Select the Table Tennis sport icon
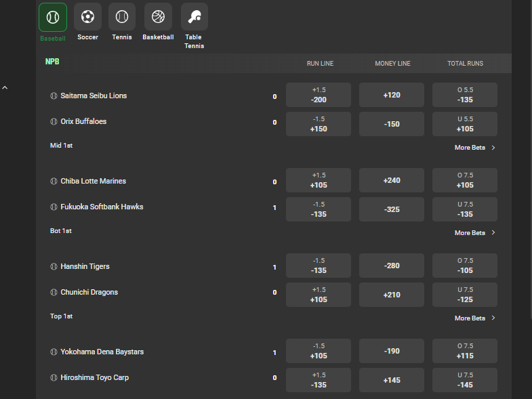 click(195, 17)
